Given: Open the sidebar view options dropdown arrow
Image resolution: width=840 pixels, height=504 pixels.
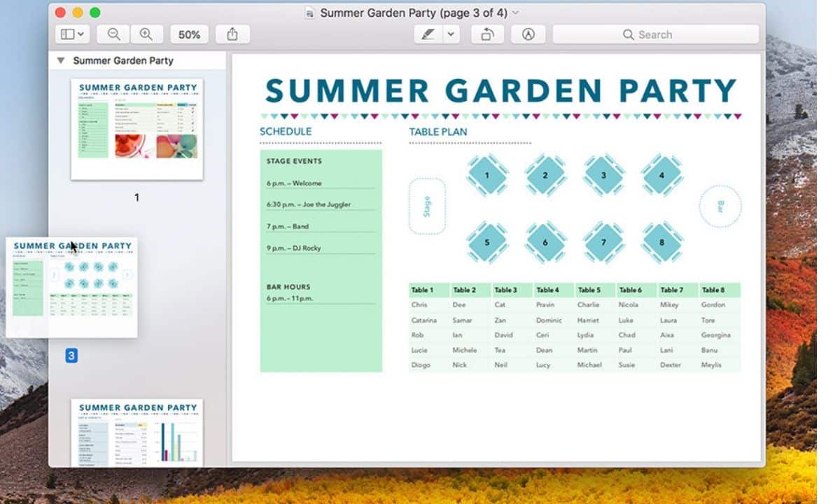Looking at the screenshot, I should pos(82,34).
